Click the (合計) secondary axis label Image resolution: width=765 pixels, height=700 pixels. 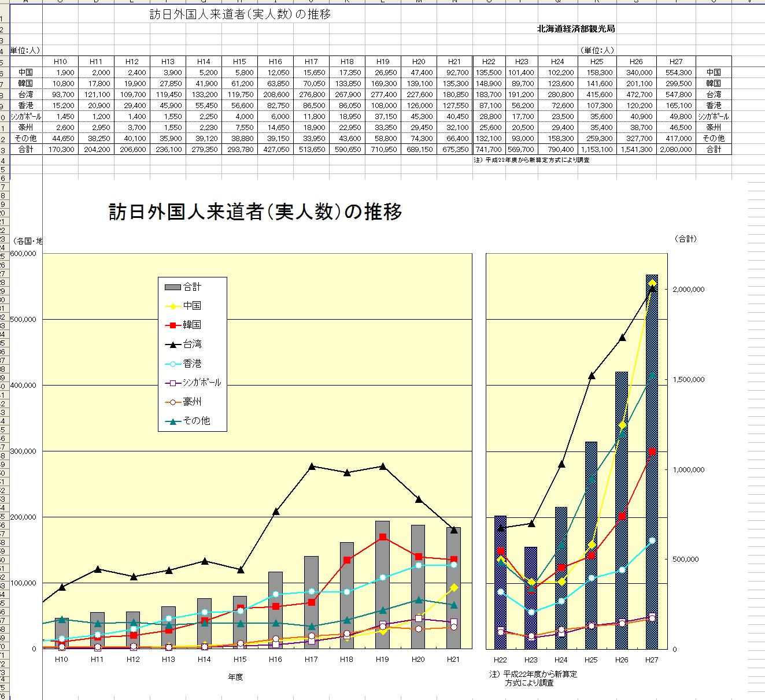[x=686, y=239]
